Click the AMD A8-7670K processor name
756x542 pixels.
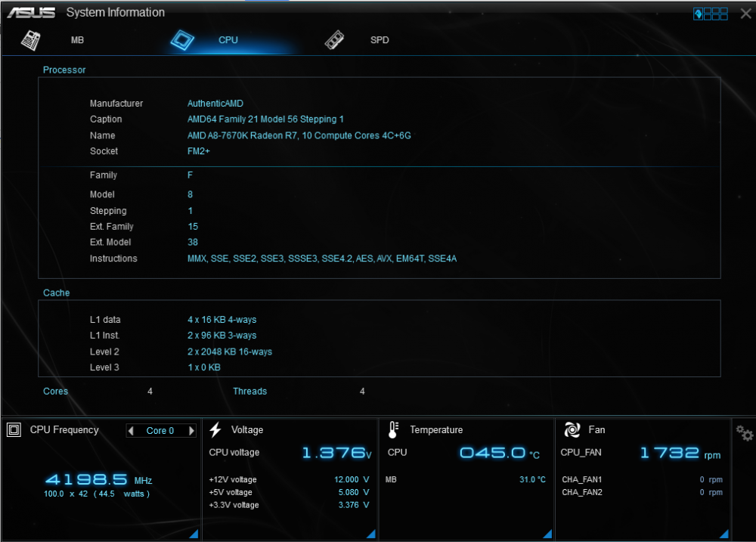[x=299, y=135]
